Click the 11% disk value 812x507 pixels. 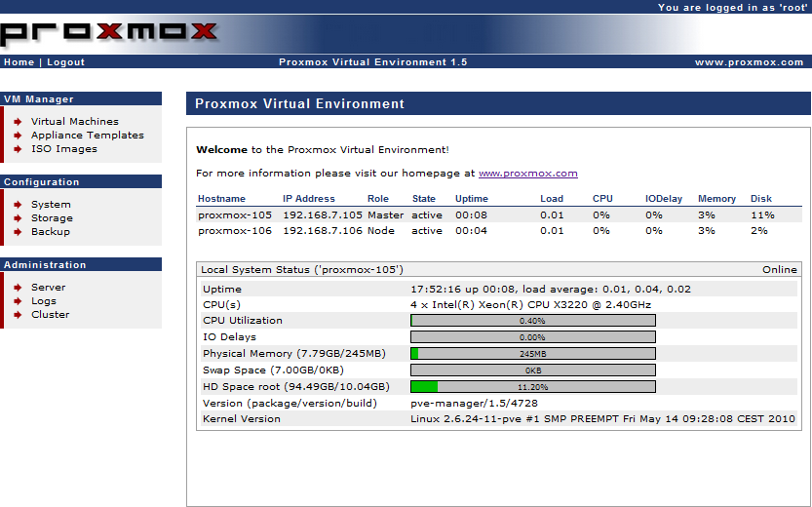click(763, 214)
